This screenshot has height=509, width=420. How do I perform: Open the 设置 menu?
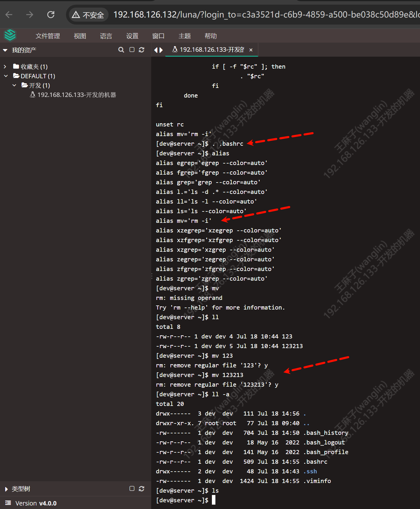(x=132, y=36)
